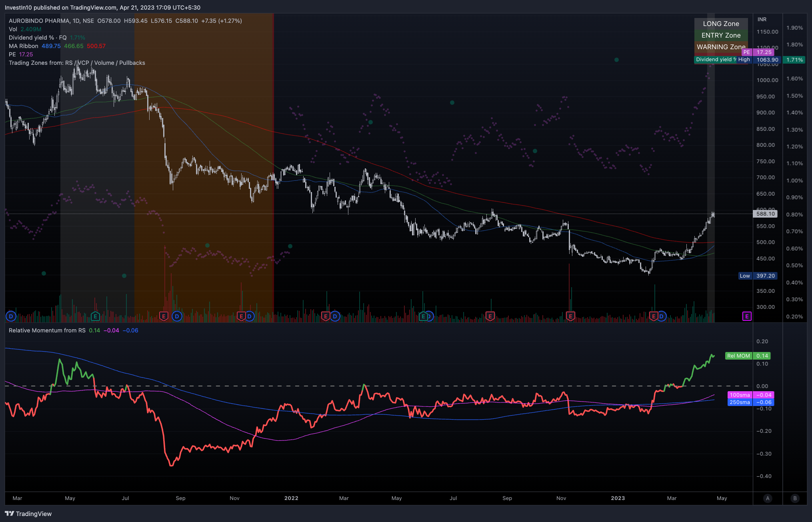812x522 pixels.
Task: Open the red E earnings marker of November 2022
Action: 570,316
